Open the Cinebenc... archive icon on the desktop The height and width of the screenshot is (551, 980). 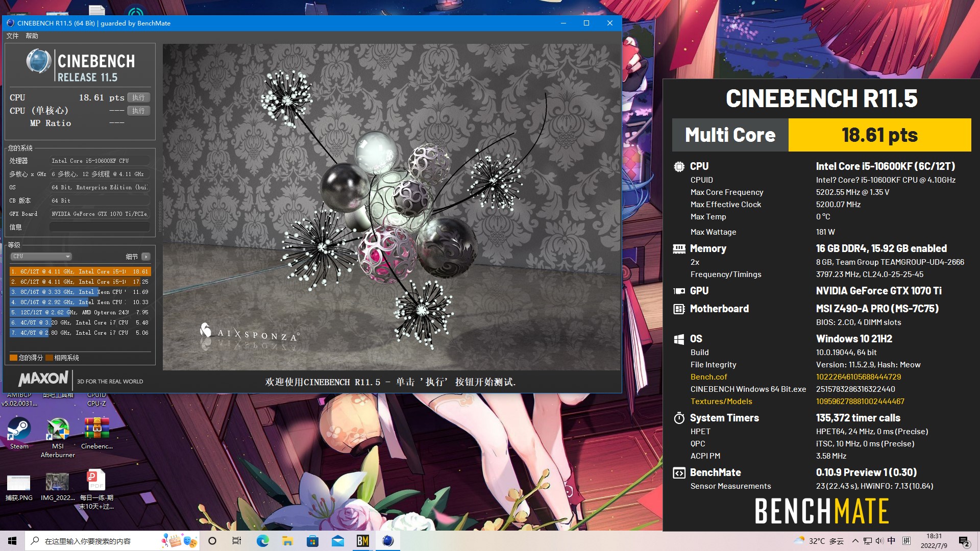[x=97, y=434]
